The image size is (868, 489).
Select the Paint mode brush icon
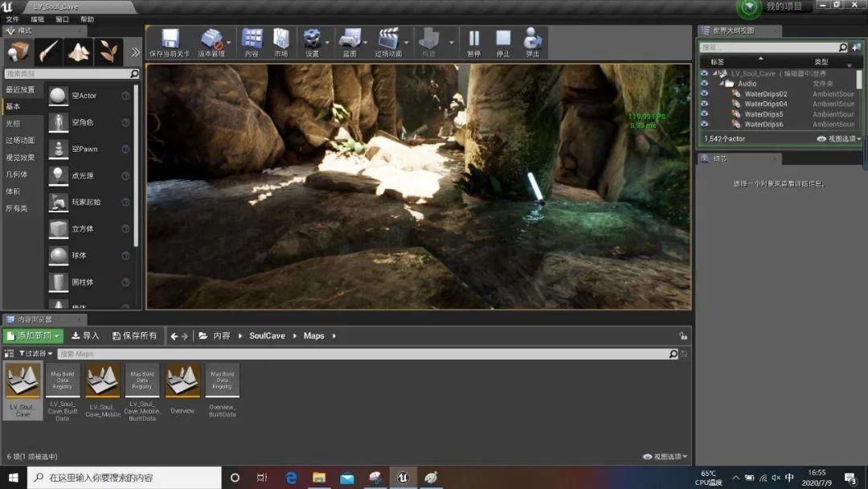(x=48, y=51)
